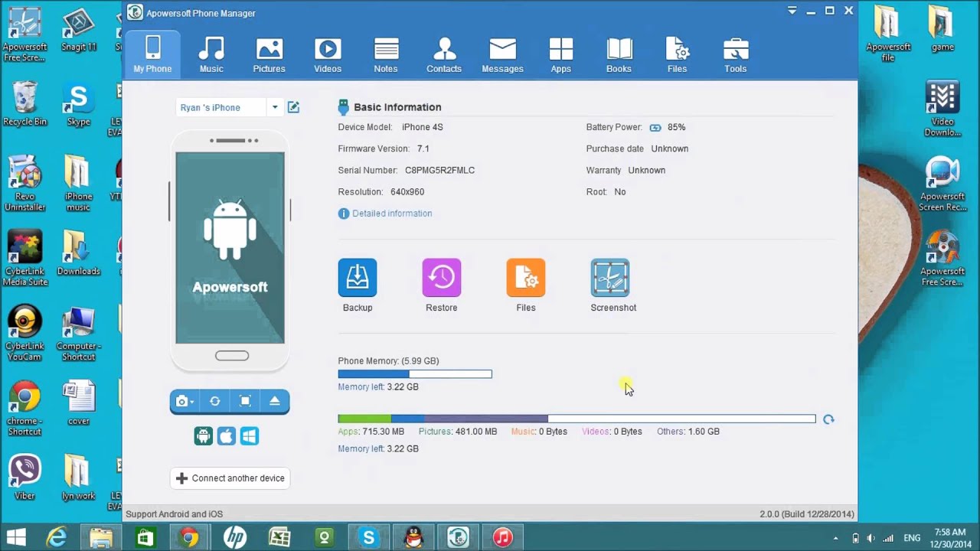Open CyberLink Media Suite desktop icon
The image size is (980, 551).
(x=24, y=258)
